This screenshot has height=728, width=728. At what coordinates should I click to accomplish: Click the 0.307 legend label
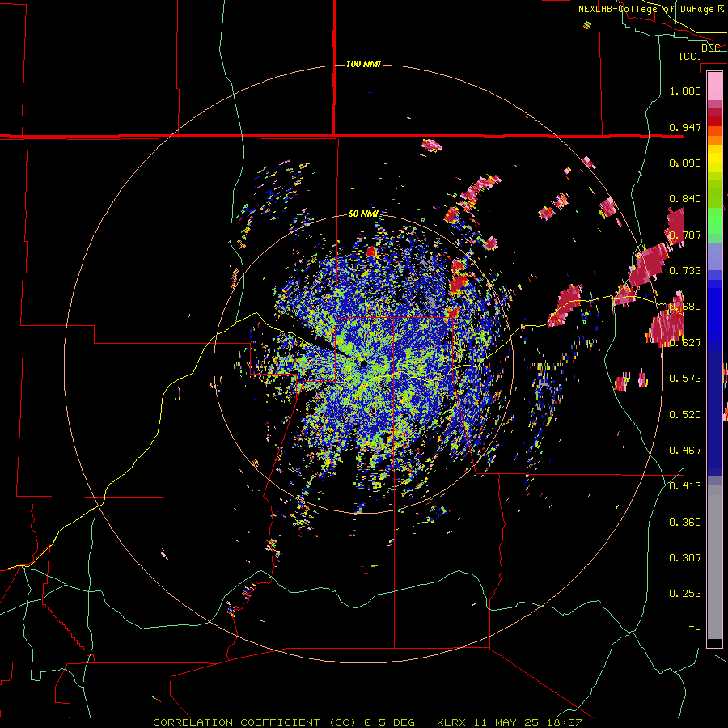coord(685,558)
